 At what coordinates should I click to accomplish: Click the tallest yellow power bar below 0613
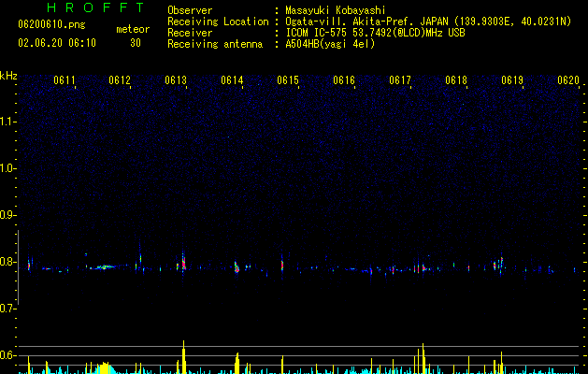click(x=184, y=357)
